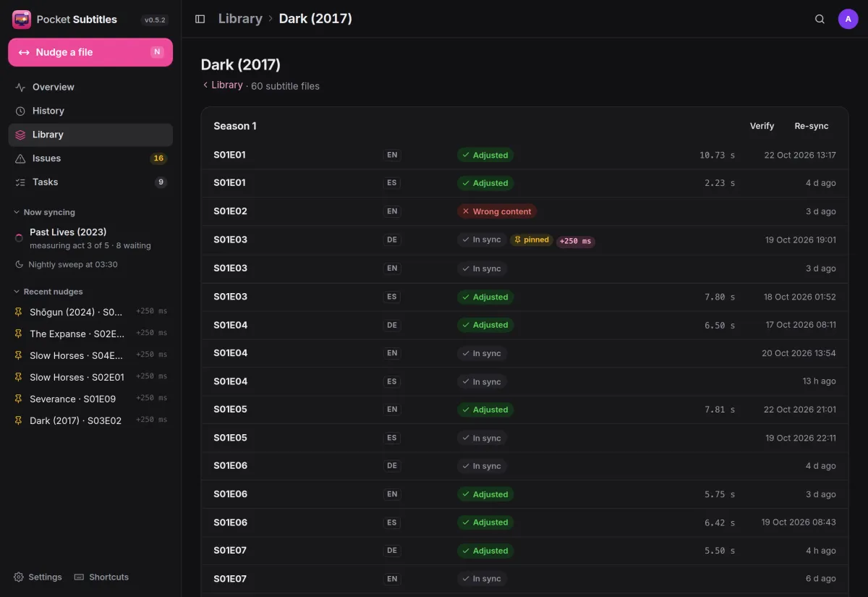The width and height of the screenshot is (868, 597).
Task: Click the +250 ms badge on S01E03 DE
Action: 575,241
